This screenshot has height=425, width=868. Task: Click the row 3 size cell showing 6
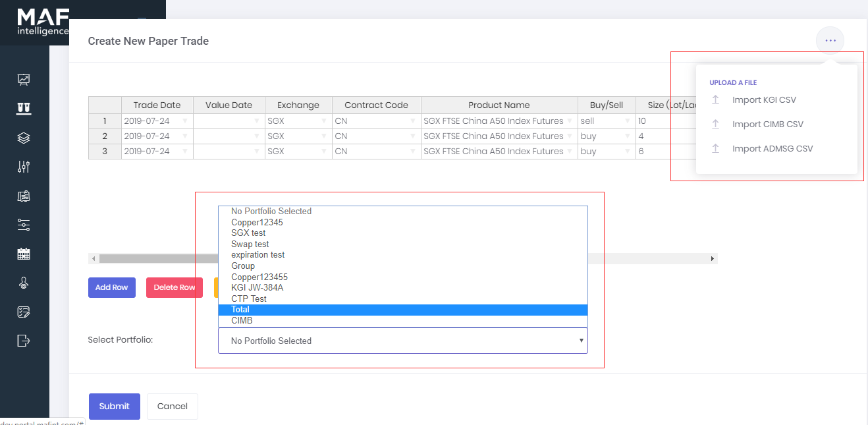coord(665,152)
